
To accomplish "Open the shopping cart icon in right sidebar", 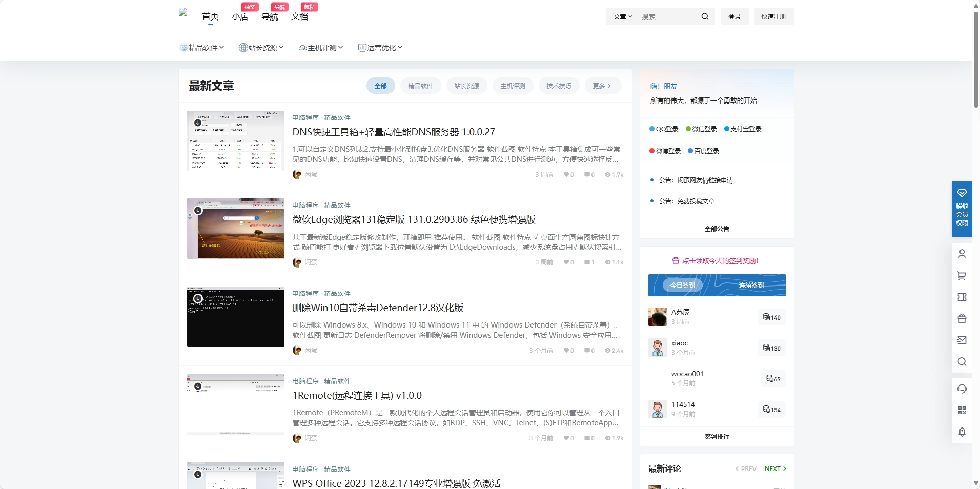I will pyautogui.click(x=962, y=276).
